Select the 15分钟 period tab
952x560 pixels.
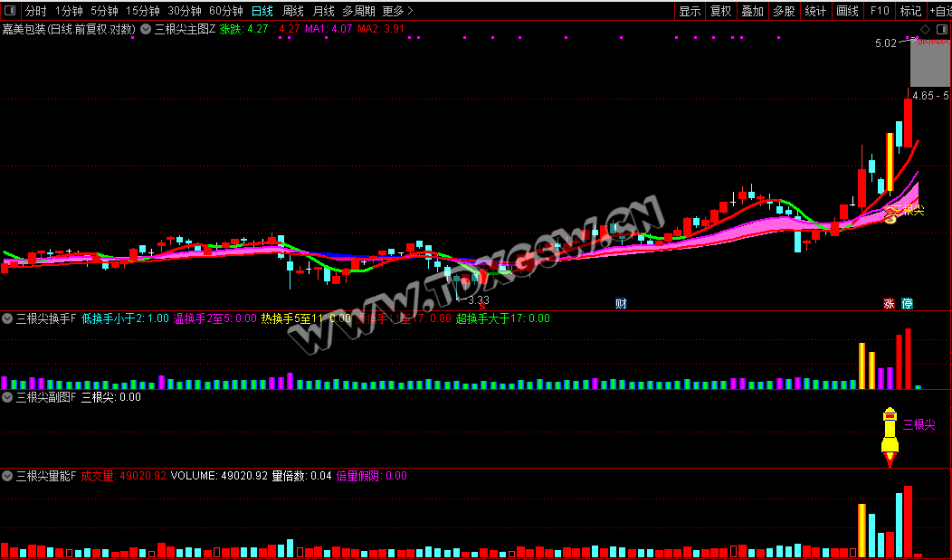click(142, 11)
